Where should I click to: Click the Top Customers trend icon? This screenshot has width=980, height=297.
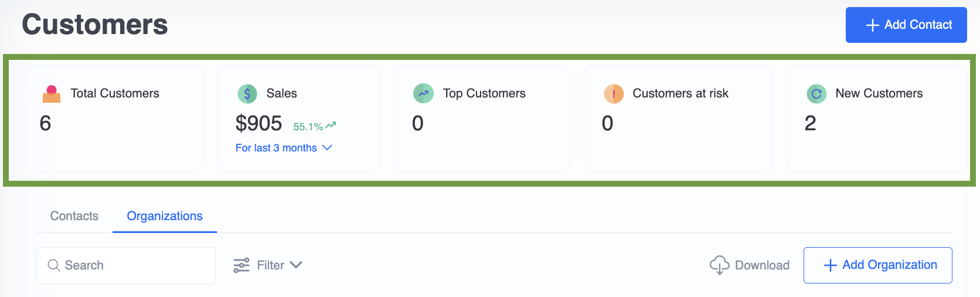(424, 93)
